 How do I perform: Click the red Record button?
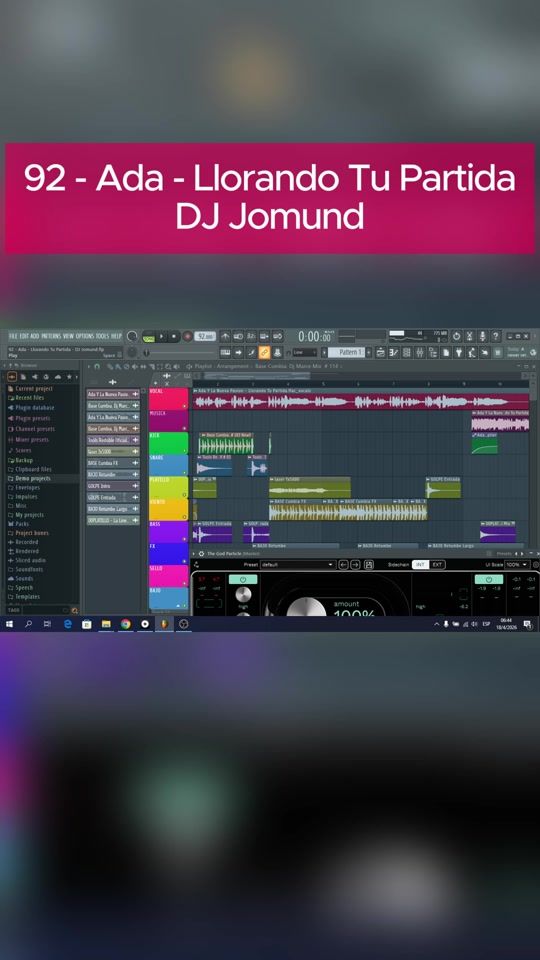[x=187, y=336]
